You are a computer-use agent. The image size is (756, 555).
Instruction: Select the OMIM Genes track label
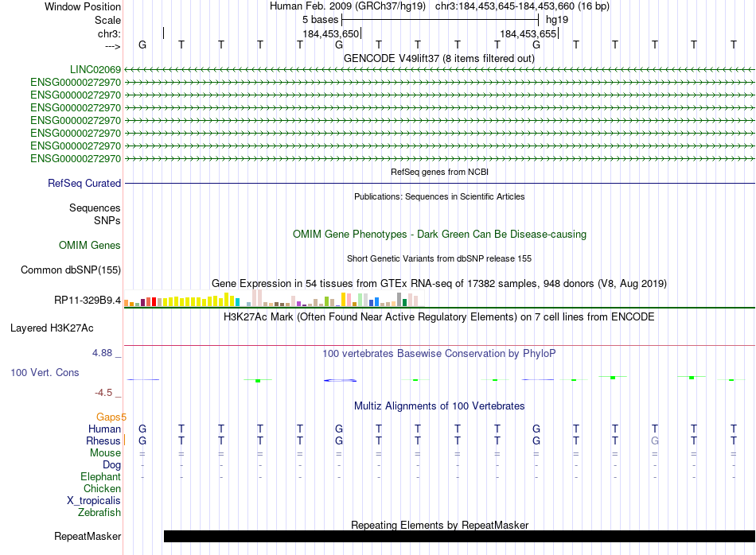[90, 245]
